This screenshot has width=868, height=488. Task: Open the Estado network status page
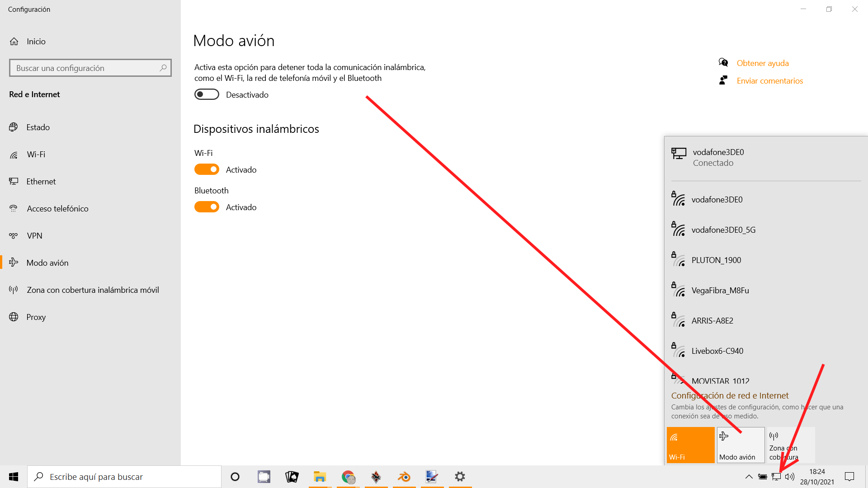38,127
